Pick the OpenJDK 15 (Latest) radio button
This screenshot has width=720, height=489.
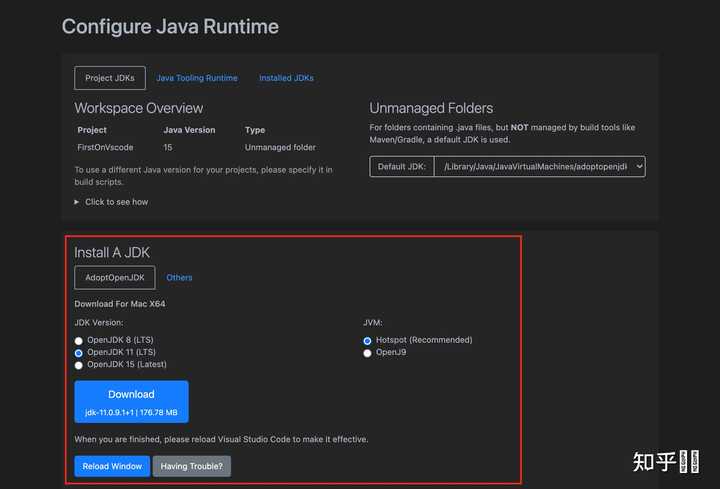(79, 365)
